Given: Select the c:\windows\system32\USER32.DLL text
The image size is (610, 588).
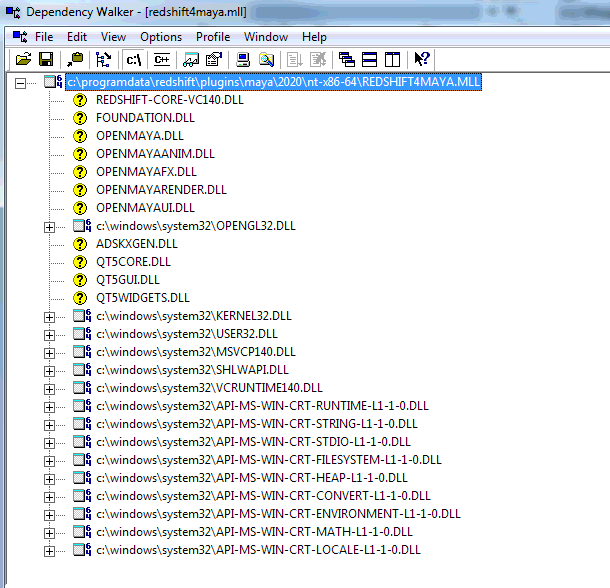Looking at the screenshot, I should 187,334.
